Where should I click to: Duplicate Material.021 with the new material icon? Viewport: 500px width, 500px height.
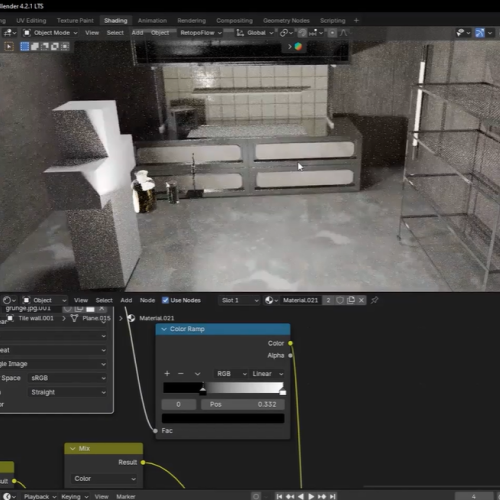[x=351, y=300]
